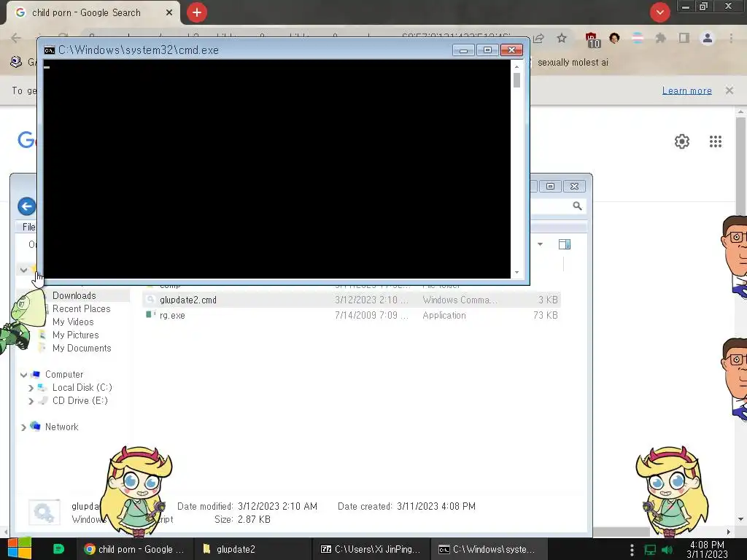Viewport: 747px width, 560px height.
Task: Select My Pictures in the sidebar
Action: tap(76, 335)
